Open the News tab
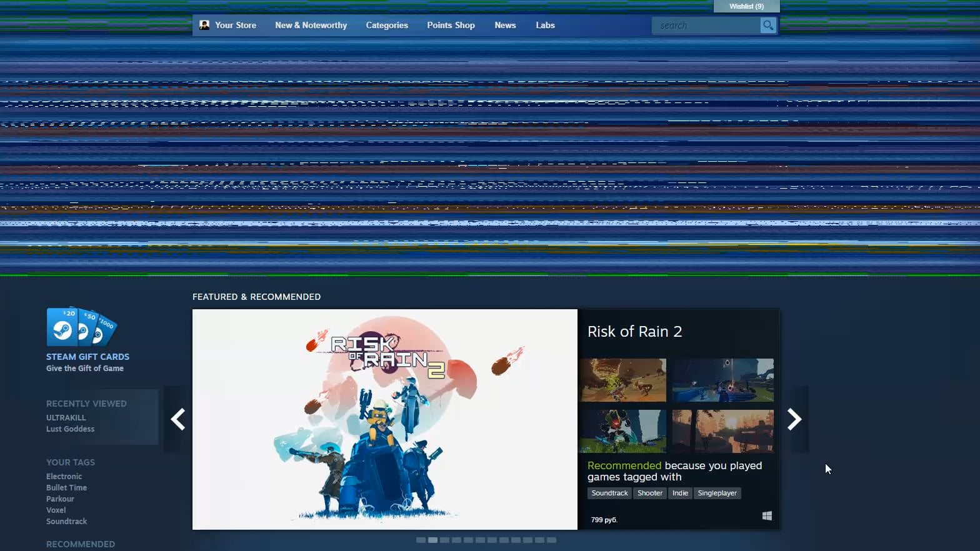 (x=505, y=26)
